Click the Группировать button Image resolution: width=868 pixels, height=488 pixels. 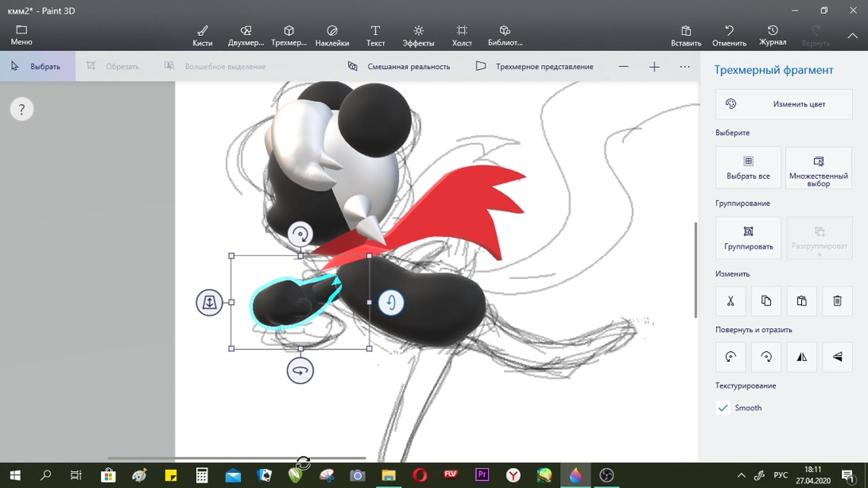click(748, 238)
